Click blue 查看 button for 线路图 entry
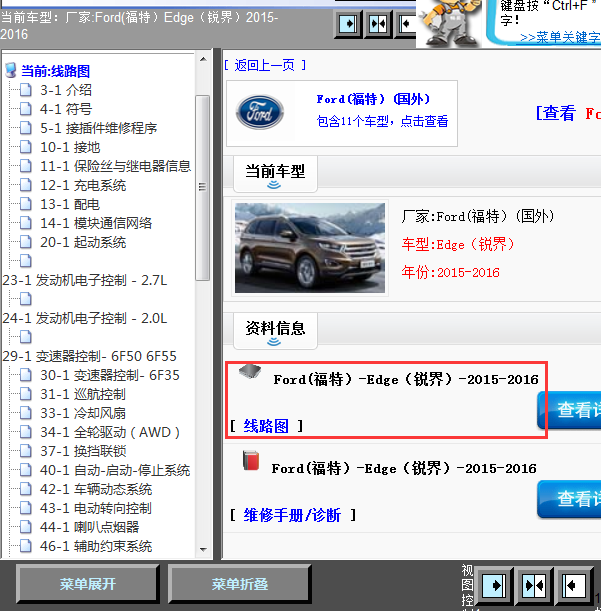This screenshot has width=601, height=611. pos(569,410)
